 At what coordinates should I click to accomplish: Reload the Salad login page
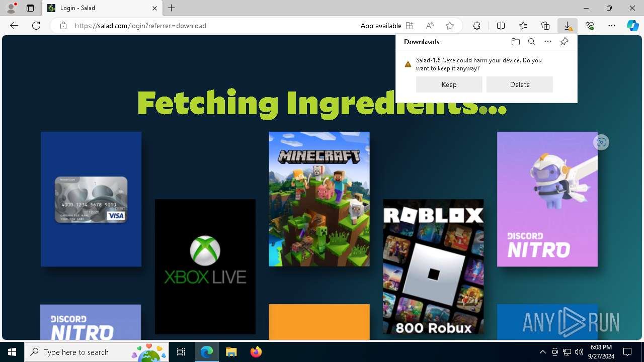point(36,26)
